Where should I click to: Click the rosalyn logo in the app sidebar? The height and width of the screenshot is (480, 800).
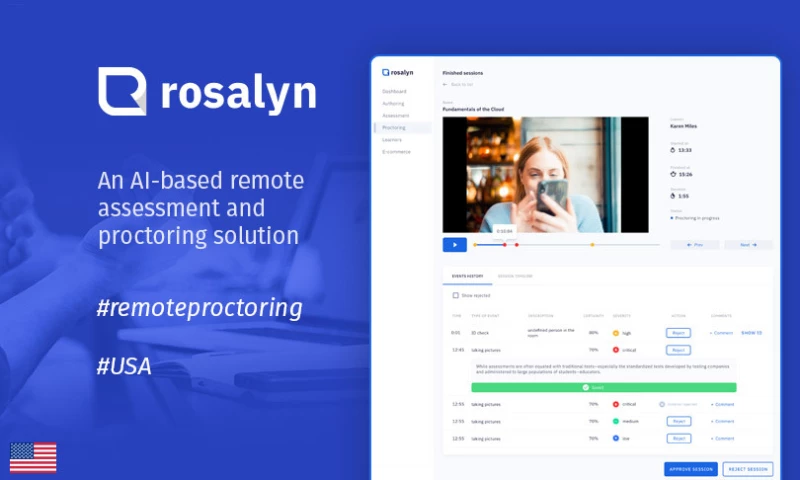[397, 72]
